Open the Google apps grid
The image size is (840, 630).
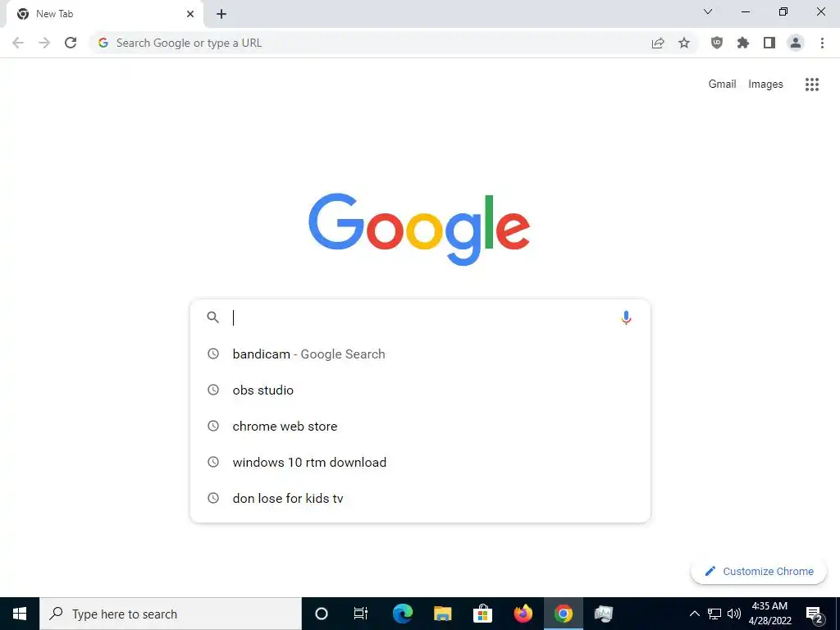tap(811, 84)
